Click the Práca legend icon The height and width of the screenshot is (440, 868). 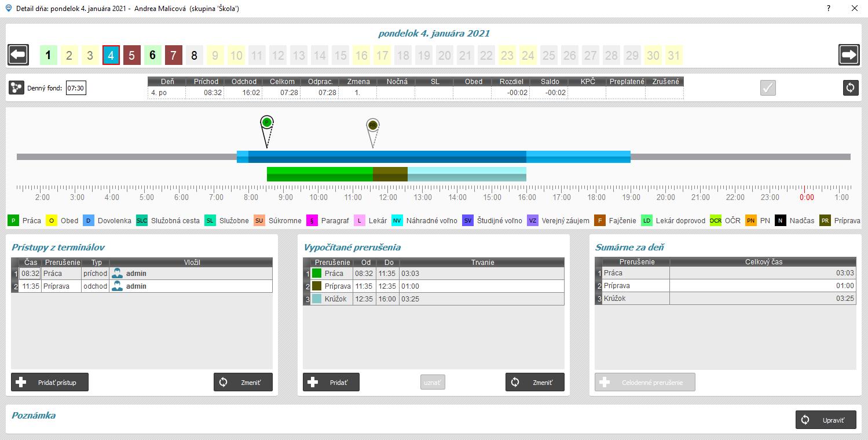(x=13, y=221)
